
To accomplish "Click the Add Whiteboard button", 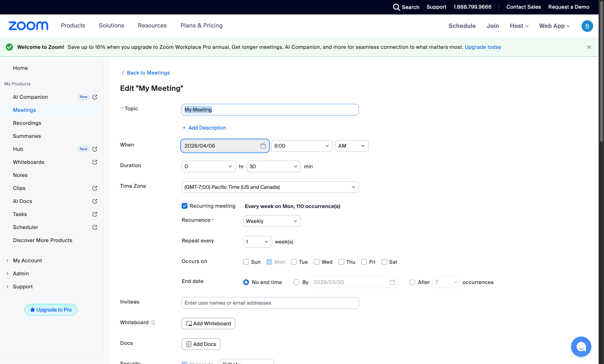I will pos(208,323).
